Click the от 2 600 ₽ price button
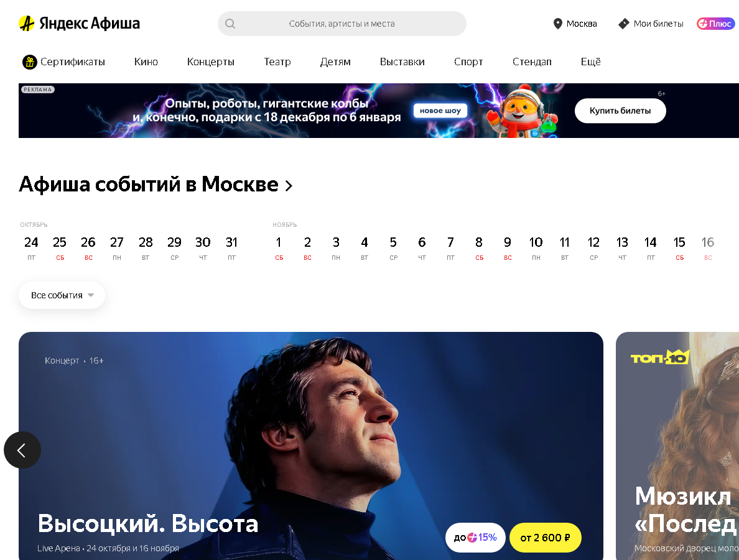Viewport: 739px width, 560px height. [x=546, y=538]
